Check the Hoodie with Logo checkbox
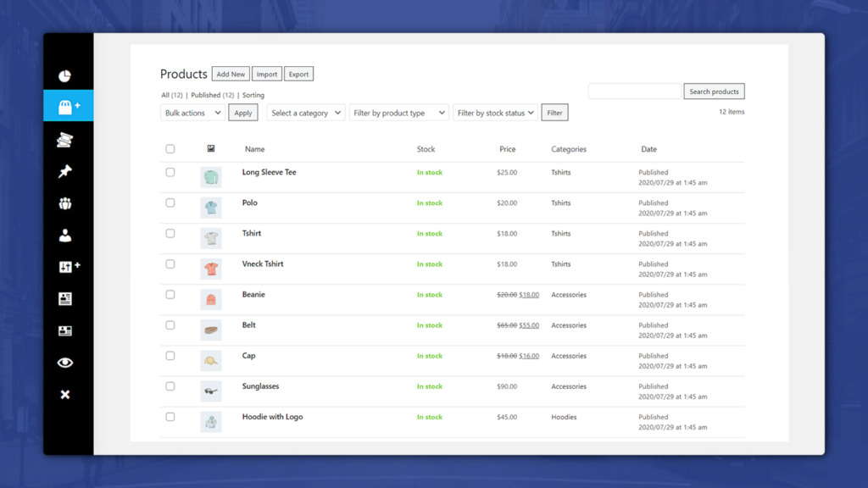Screen dimensions: 868x488 click(170, 417)
